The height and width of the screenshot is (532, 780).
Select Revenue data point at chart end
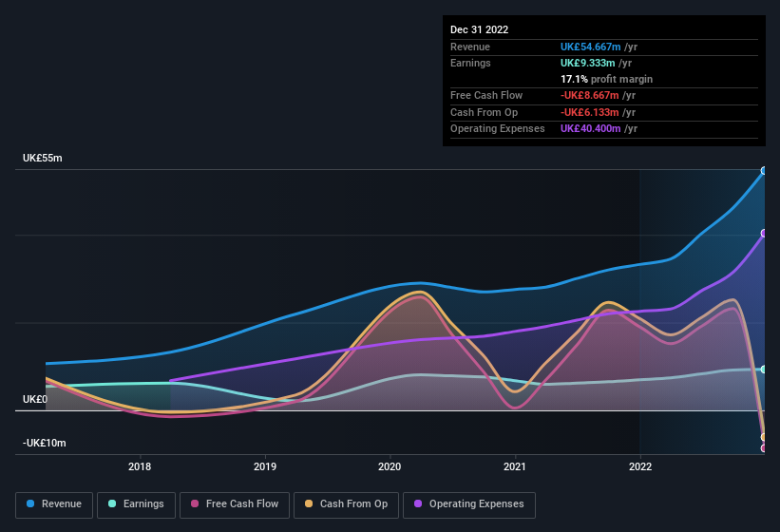click(764, 171)
